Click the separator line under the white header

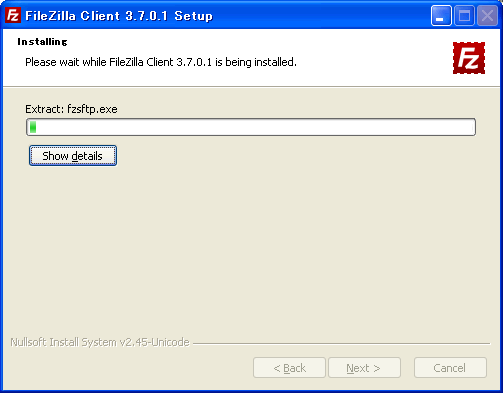coord(252,87)
